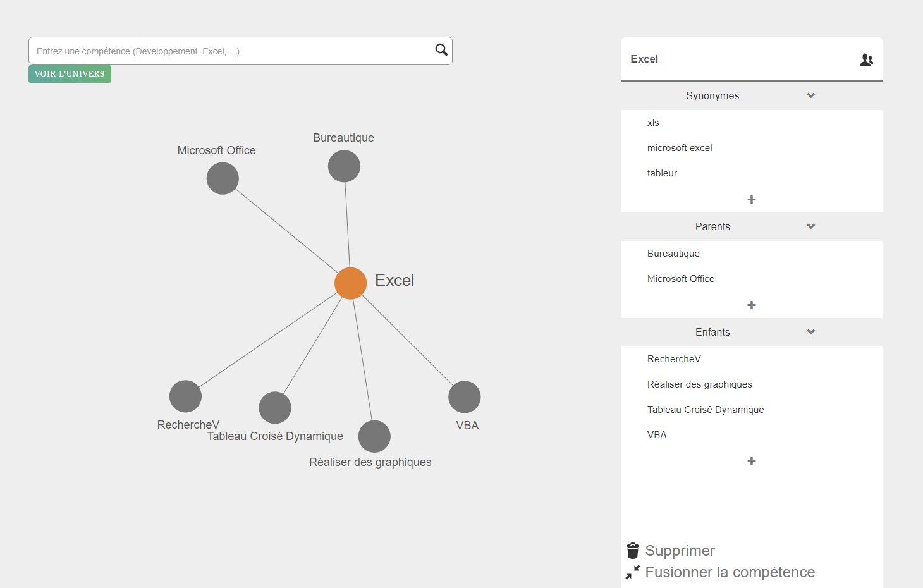Select the xls synonym
The image size is (923, 588).
[653, 123]
